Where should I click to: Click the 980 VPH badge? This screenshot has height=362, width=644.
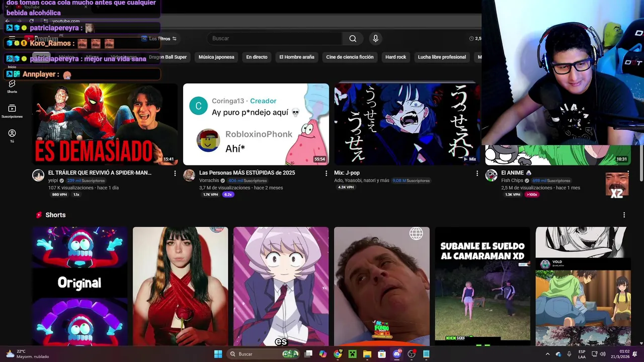pos(59,195)
